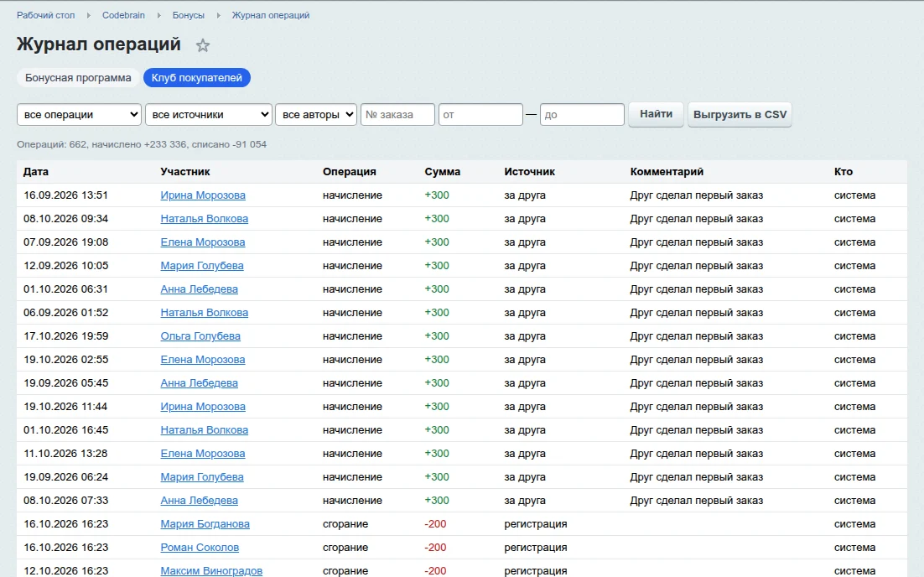Click the date 17.10.2026 19:59
924x577 pixels.
pyautogui.click(x=66, y=336)
